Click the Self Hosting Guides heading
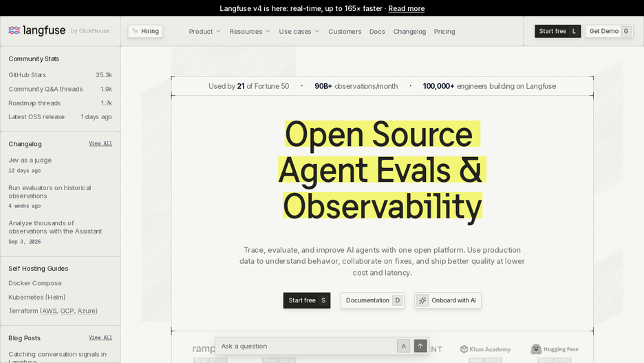Screen dimensions: 644x363 (39, 269)
